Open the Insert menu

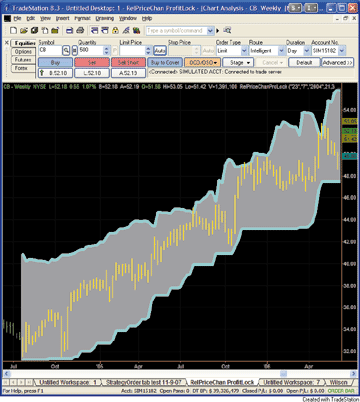63,18
